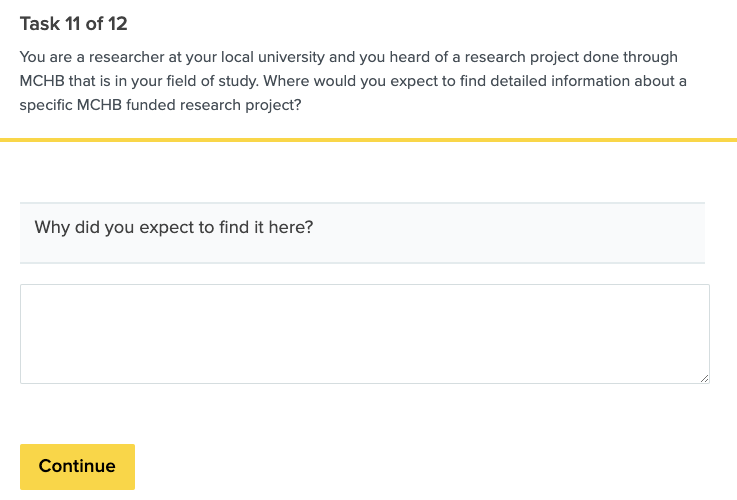Focus the empty answer text area
This screenshot has height=500, width=737.
click(364, 333)
